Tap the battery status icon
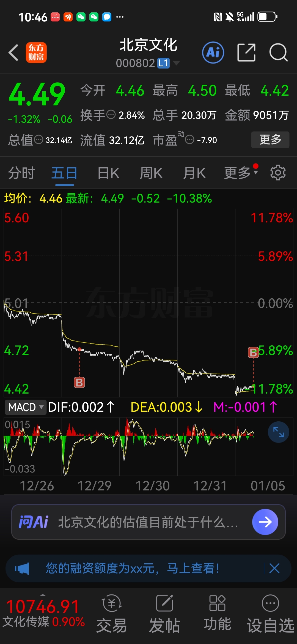 [268, 17]
